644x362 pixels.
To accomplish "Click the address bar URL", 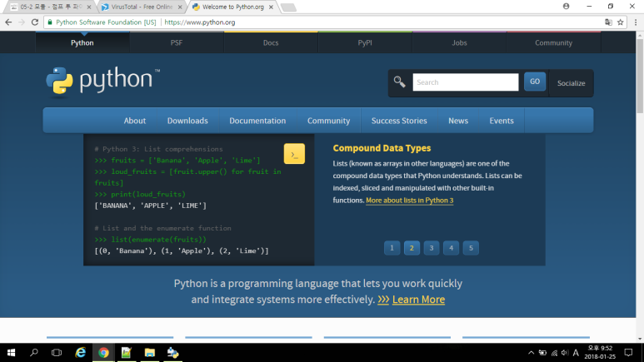I will 200,22.
